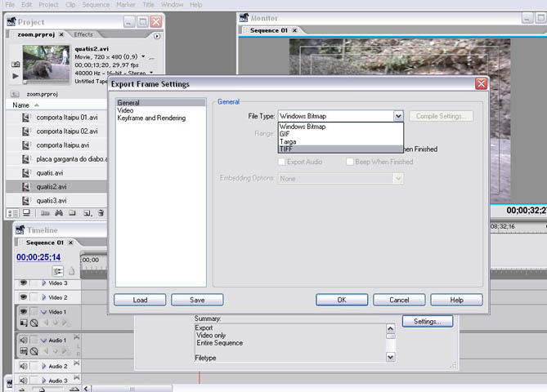Switch Project panel to list view
This screenshot has width=547, height=392.
pyautogui.click(x=13, y=212)
